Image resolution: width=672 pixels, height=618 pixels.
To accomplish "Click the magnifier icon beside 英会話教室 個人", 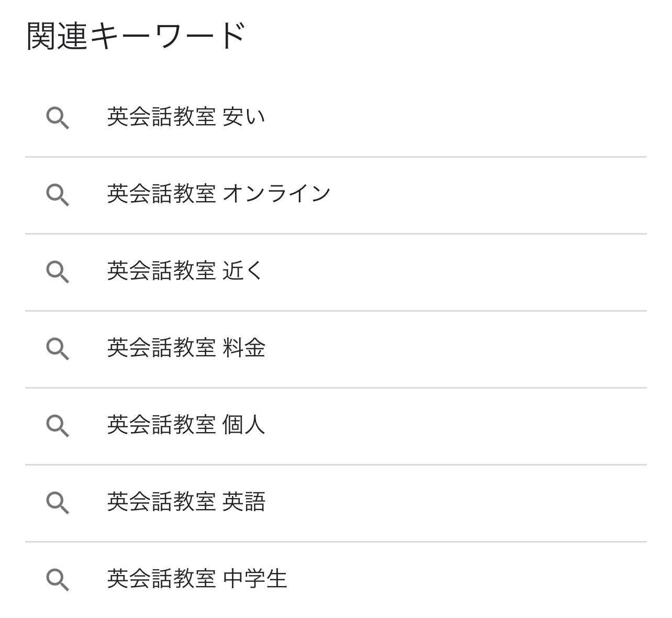I will click(x=59, y=425).
